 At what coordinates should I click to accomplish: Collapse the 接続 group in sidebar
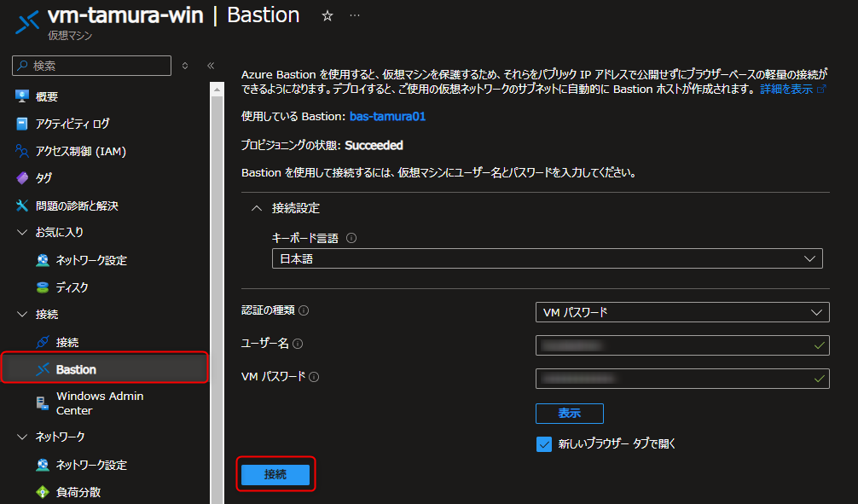point(22,314)
